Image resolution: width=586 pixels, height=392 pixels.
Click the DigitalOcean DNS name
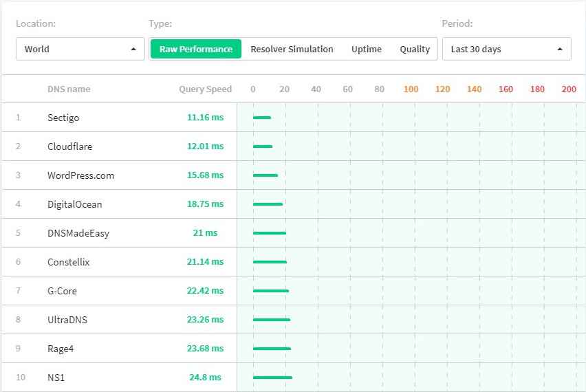coord(75,204)
